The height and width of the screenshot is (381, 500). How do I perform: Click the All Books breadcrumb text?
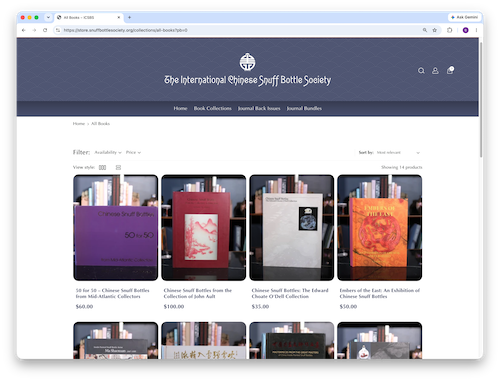click(100, 124)
